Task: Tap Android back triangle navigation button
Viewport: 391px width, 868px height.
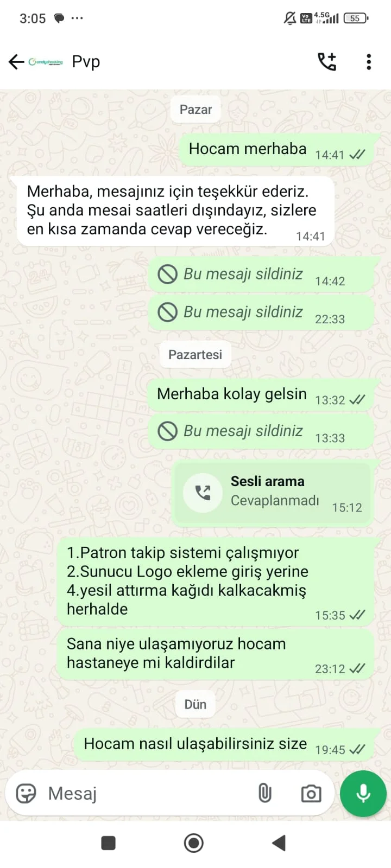Action: pyautogui.click(x=279, y=843)
